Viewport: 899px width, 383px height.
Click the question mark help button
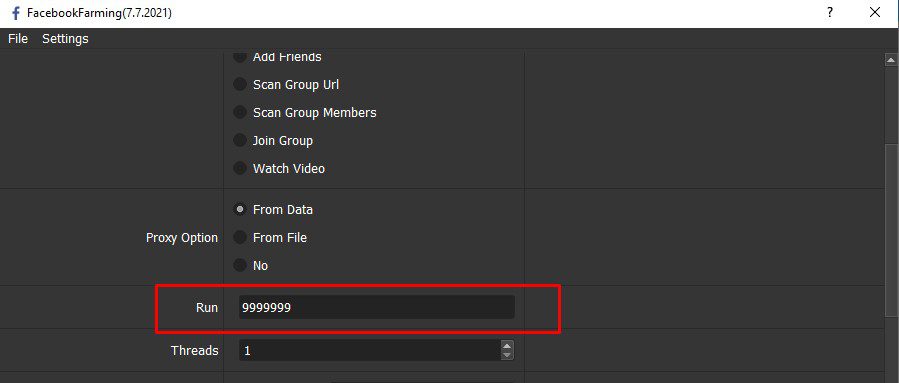830,13
